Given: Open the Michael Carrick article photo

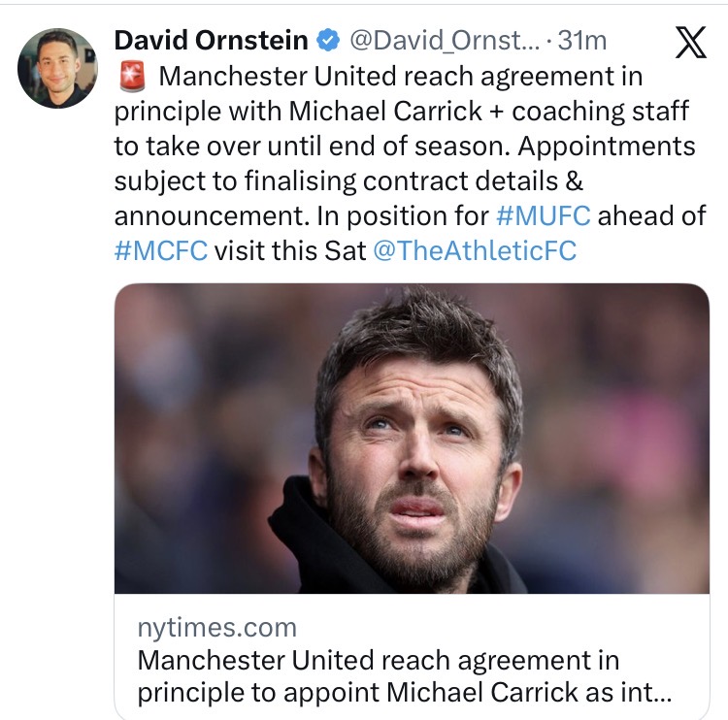Looking at the screenshot, I should [412, 439].
